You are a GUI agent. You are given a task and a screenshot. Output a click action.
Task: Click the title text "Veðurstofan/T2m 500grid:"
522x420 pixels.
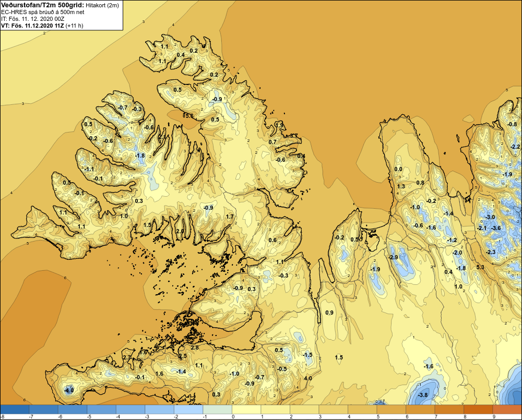tap(42, 5)
